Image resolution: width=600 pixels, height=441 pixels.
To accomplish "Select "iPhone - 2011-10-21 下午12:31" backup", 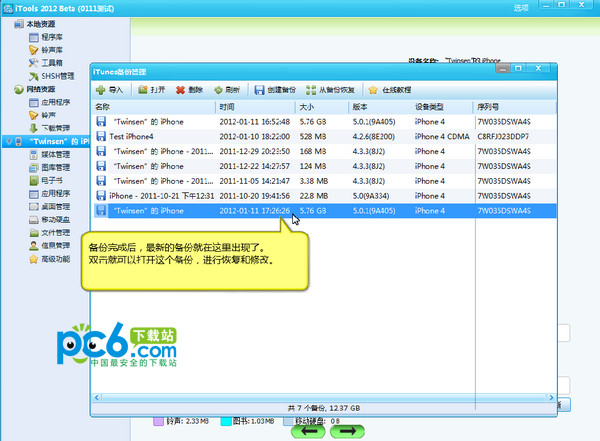I will click(324, 196).
